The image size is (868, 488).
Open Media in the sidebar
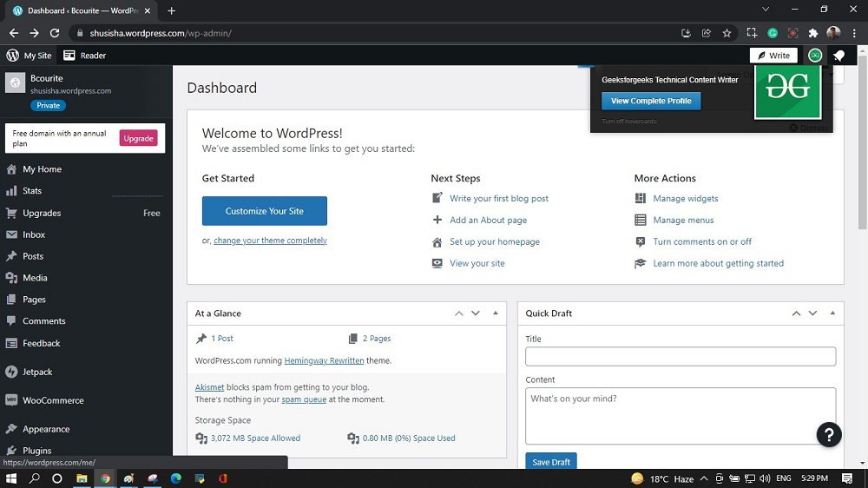[x=35, y=278]
